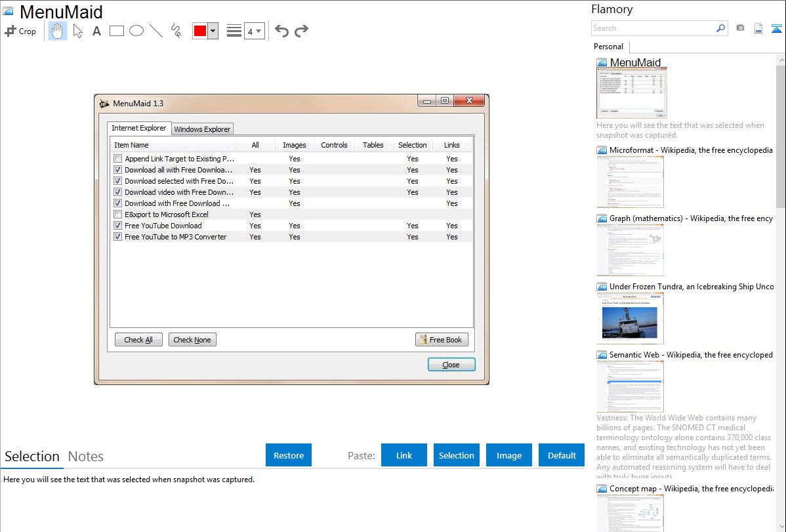Image resolution: width=786 pixels, height=532 pixels.
Task: Select the Crop tool
Action: (x=20, y=31)
